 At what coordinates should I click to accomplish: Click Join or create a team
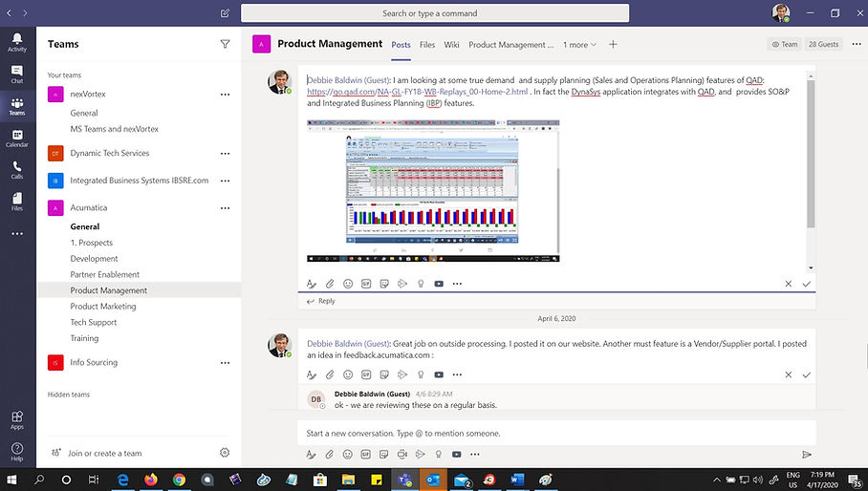pos(104,453)
